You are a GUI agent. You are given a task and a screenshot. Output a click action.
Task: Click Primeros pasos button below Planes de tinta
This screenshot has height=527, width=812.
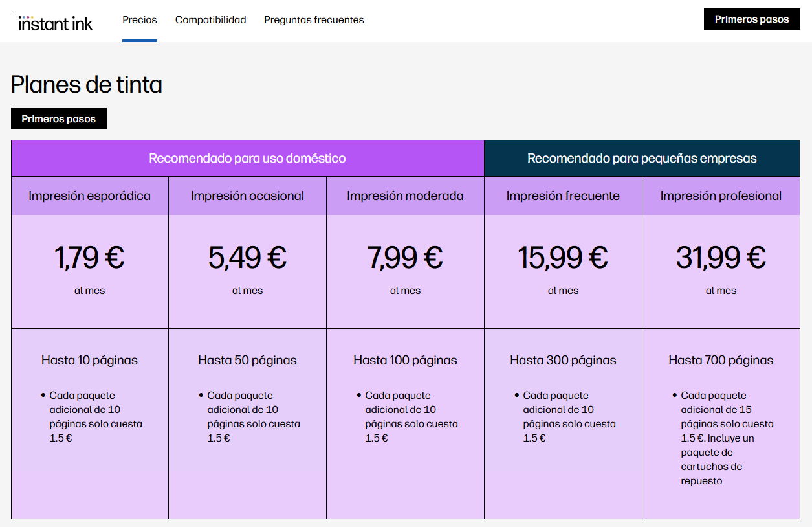pyautogui.click(x=59, y=119)
